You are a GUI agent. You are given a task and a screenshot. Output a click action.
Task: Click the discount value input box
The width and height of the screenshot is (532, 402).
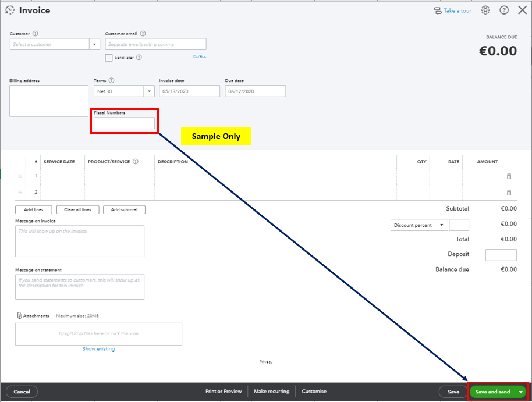coord(459,225)
